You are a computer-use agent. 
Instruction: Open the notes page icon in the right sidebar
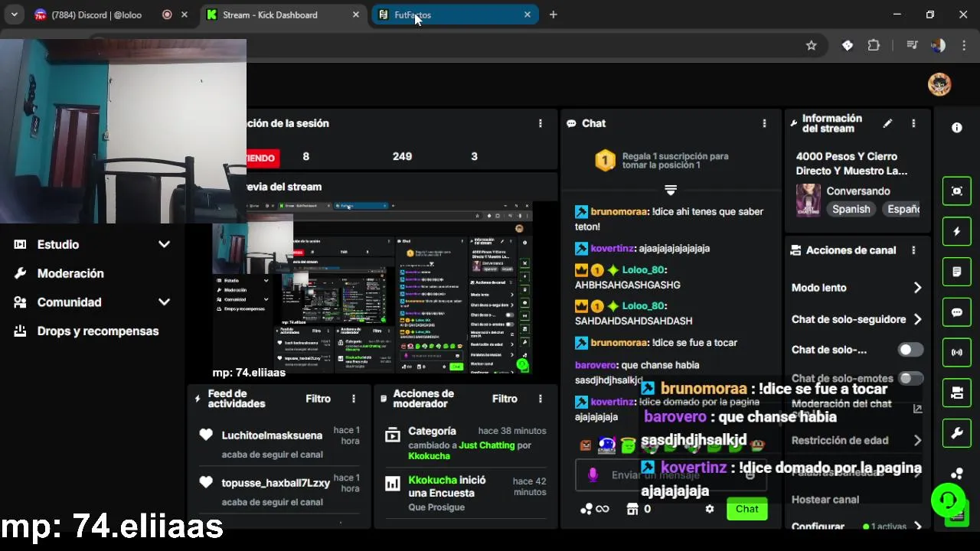pos(956,272)
